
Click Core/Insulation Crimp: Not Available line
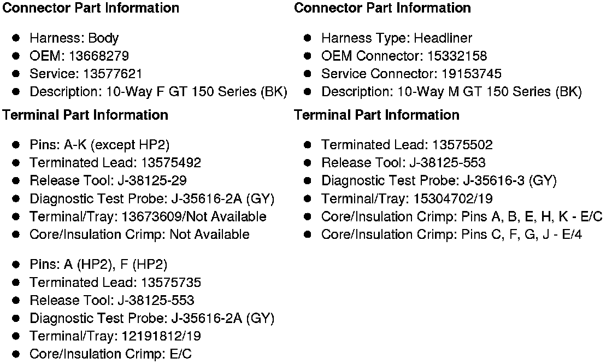tap(139, 235)
